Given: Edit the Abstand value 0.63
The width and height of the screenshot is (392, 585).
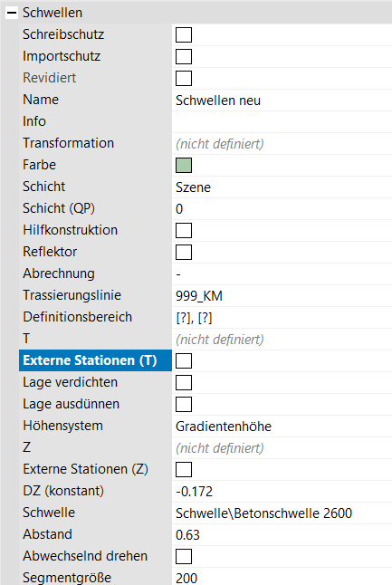Looking at the screenshot, I should coord(282,535).
